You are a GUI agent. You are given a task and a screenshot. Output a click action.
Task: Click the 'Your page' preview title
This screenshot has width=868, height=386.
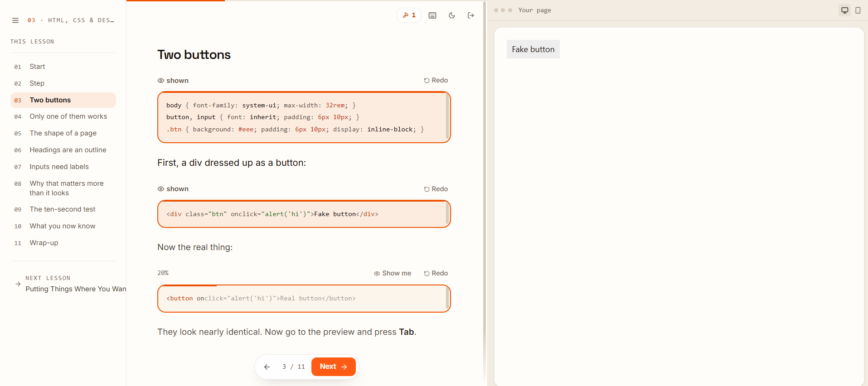click(535, 10)
